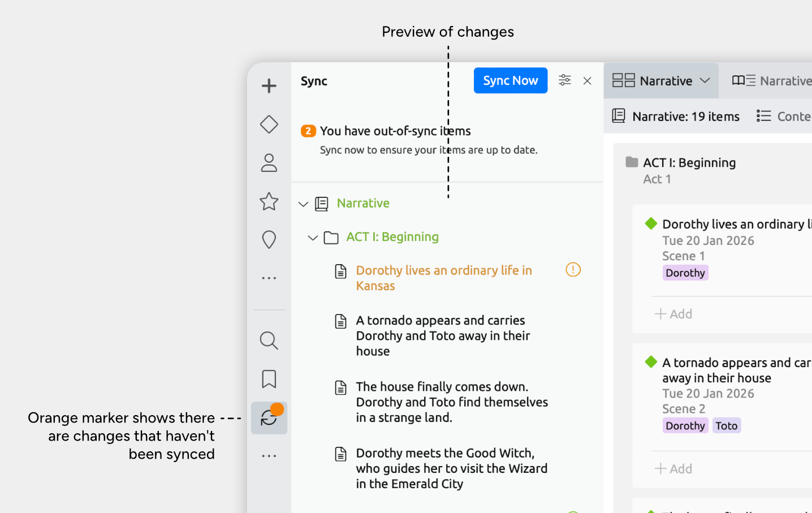Open the Locations pin icon in sidebar
The width and height of the screenshot is (812, 513).
click(269, 240)
